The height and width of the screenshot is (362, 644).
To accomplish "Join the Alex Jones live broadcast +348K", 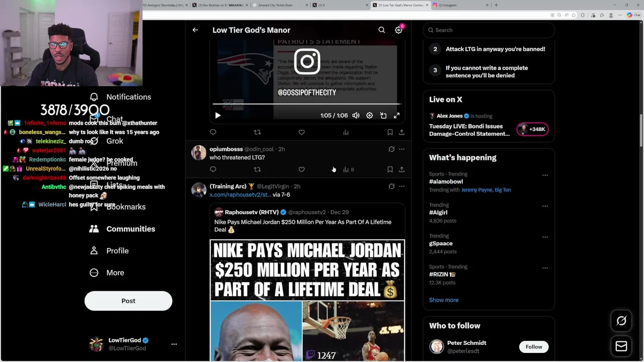I will coord(532,129).
